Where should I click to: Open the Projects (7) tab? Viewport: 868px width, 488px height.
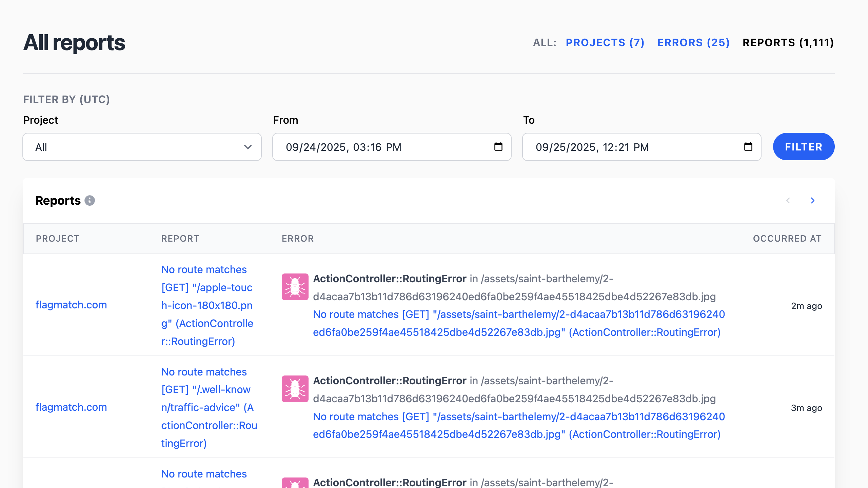(605, 43)
